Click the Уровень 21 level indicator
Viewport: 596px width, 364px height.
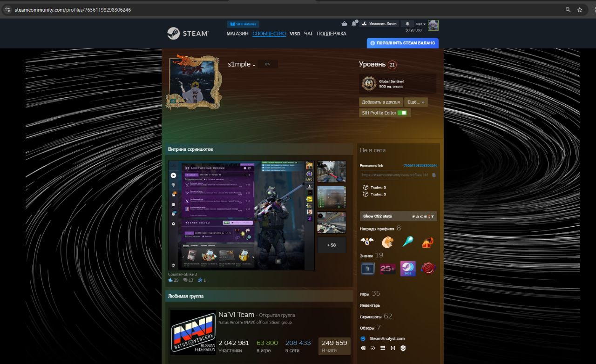coord(378,65)
